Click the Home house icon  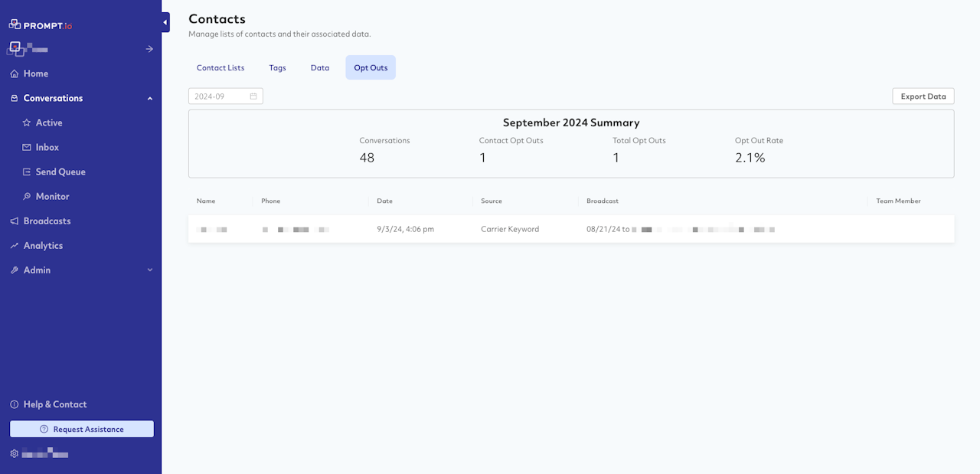(14, 74)
